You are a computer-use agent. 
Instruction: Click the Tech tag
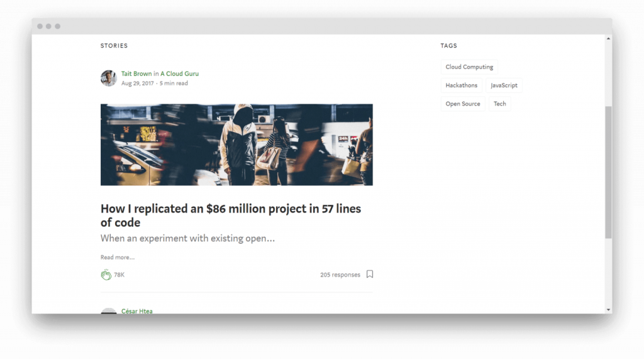click(x=499, y=104)
